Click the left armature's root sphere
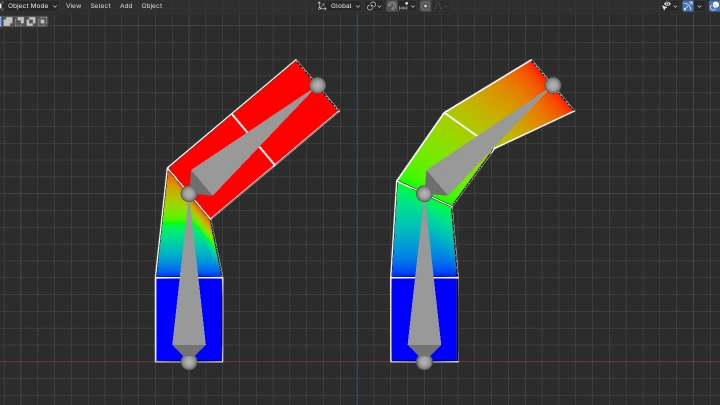720x405 pixels. tap(189, 362)
